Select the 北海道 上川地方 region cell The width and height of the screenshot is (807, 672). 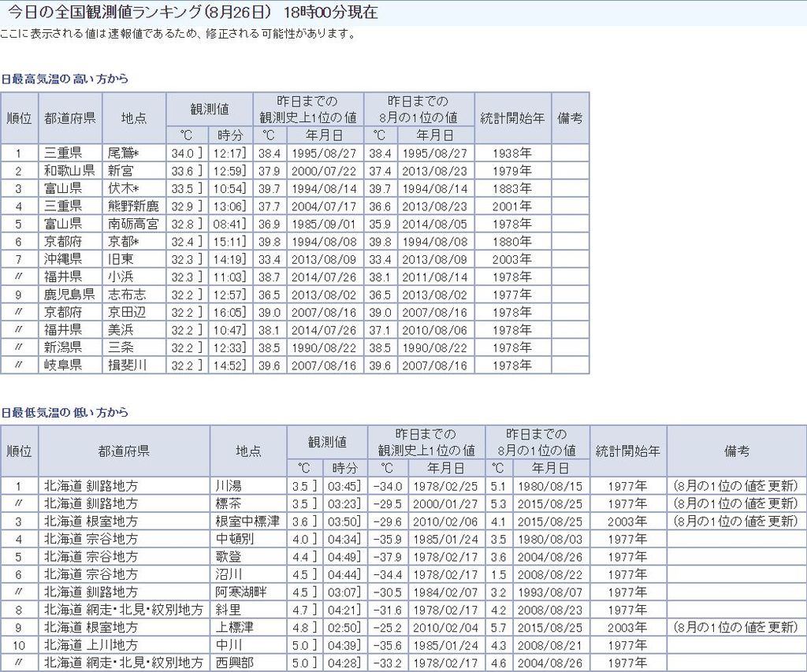tap(91, 645)
